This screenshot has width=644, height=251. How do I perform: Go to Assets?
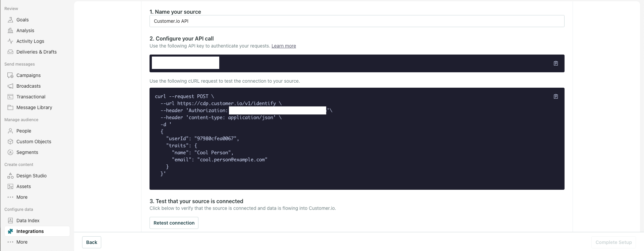(23, 186)
